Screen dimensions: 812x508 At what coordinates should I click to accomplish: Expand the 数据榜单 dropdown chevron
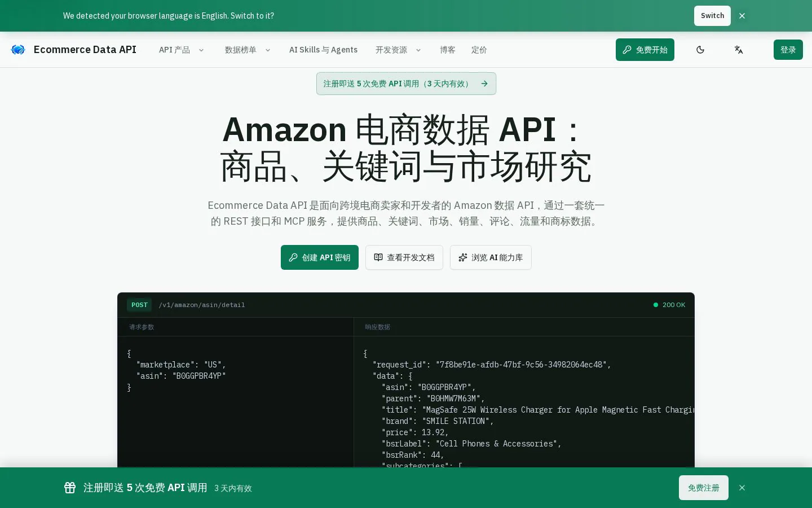(x=268, y=50)
